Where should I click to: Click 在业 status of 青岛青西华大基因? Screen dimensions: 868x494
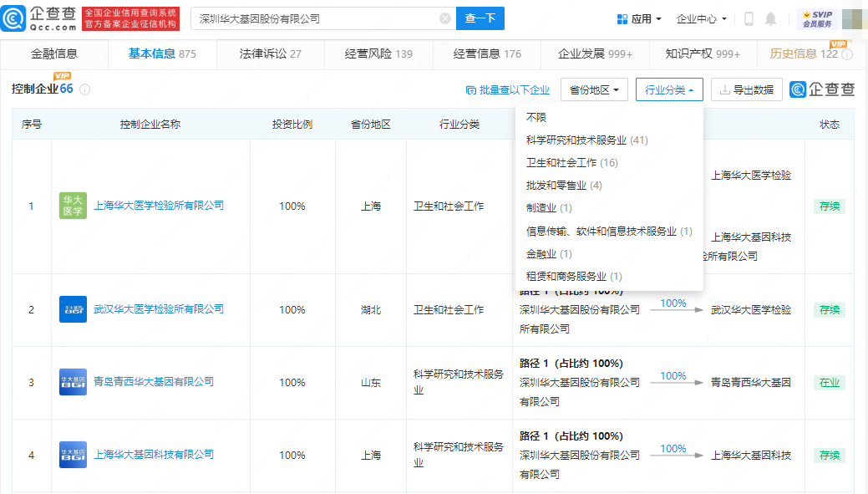(830, 382)
